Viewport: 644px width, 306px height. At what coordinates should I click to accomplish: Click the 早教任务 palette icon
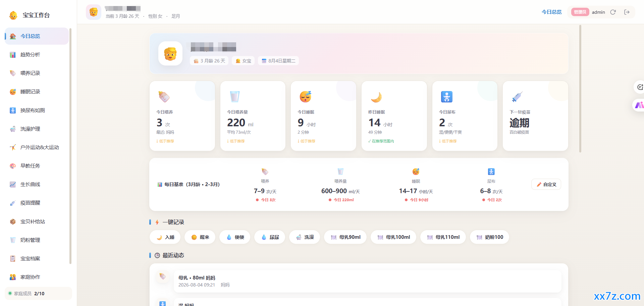(x=13, y=166)
